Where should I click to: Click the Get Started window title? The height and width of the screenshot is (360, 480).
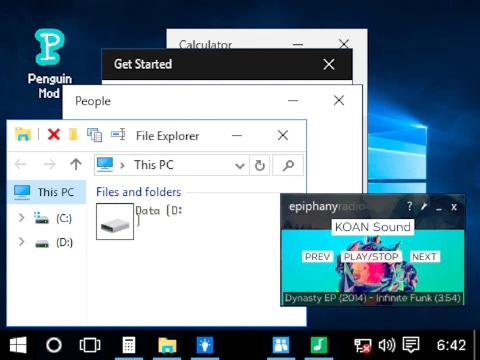(x=143, y=64)
